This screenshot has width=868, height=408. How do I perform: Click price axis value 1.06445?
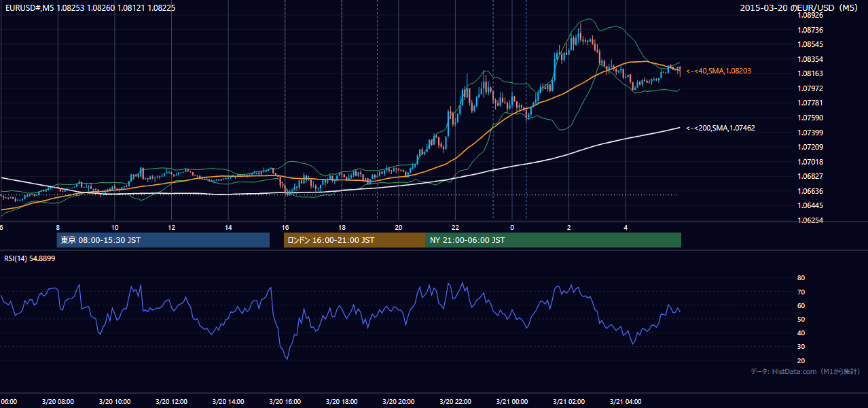click(x=810, y=205)
